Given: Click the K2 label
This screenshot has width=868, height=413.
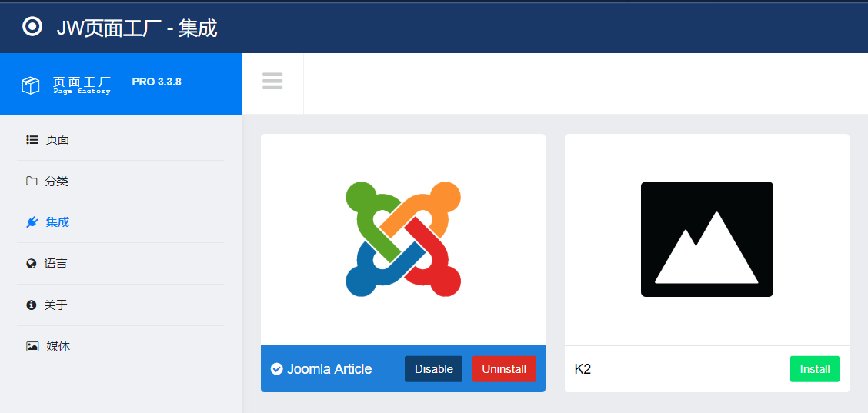Looking at the screenshot, I should click(x=583, y=369).
